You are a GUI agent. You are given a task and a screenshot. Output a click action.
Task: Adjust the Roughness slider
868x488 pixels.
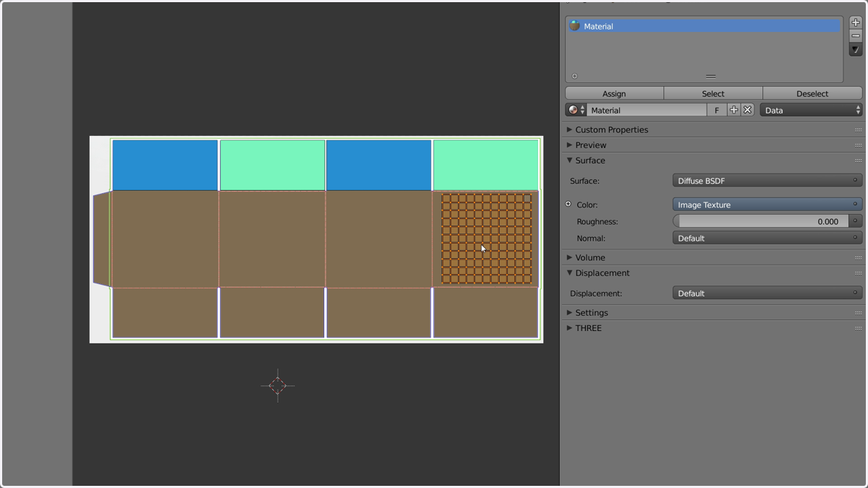[760, 221]
